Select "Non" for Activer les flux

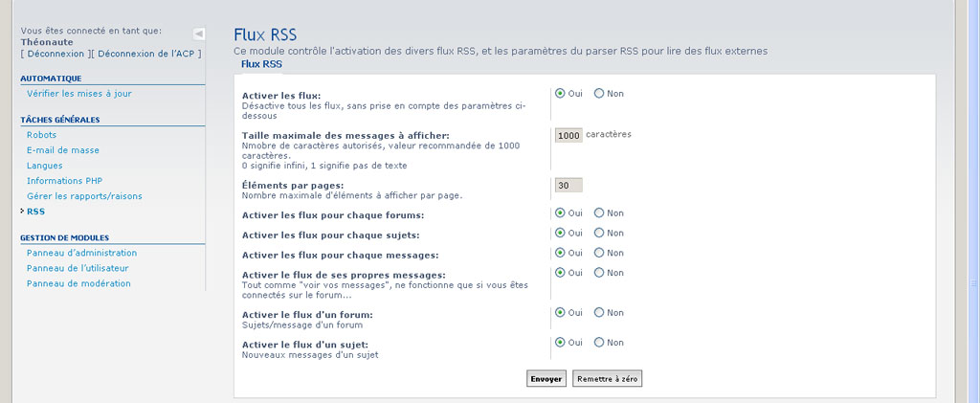(x=599, y=94)
